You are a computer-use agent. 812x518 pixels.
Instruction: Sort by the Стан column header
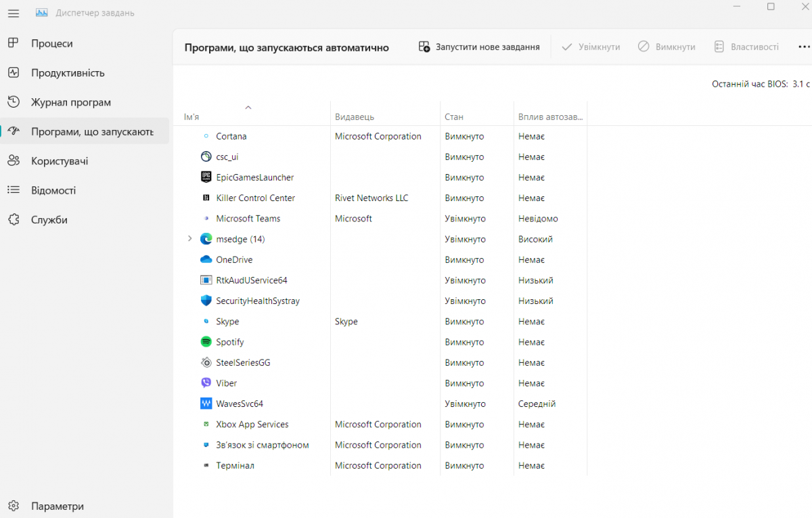point(454,117)
